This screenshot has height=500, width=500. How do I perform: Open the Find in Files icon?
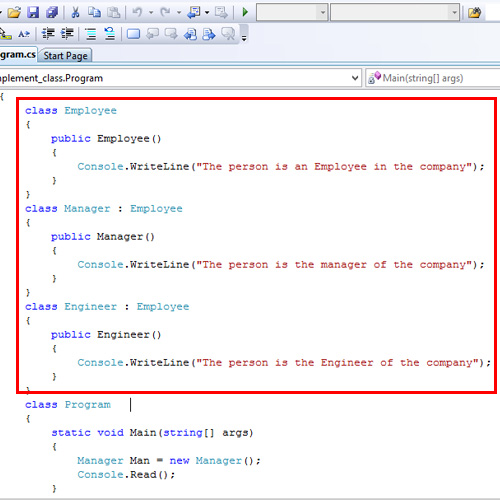[x=475, y=13]
